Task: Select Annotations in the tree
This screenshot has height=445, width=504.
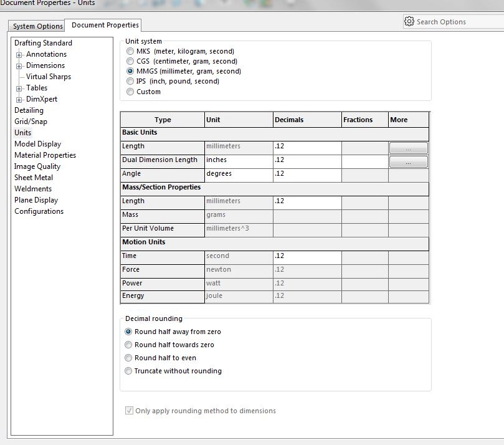Action: (46, 54)
